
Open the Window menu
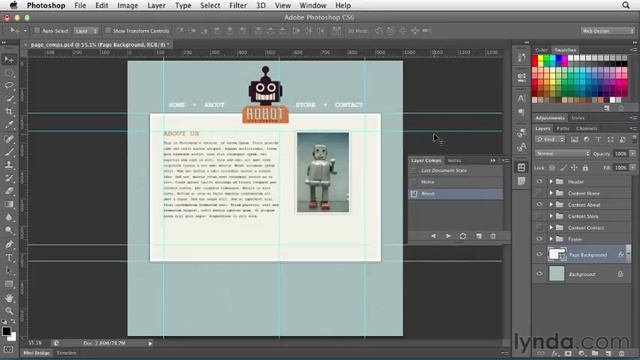(x=313, y=5)
